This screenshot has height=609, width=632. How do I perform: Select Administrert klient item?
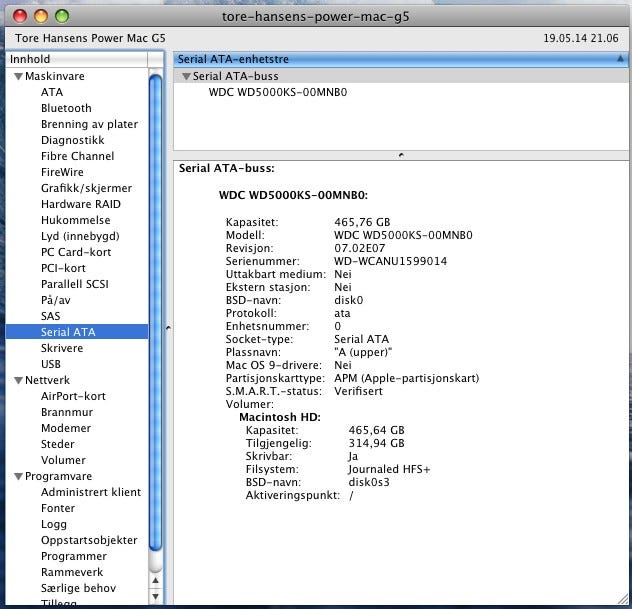(x=91, y=492)
